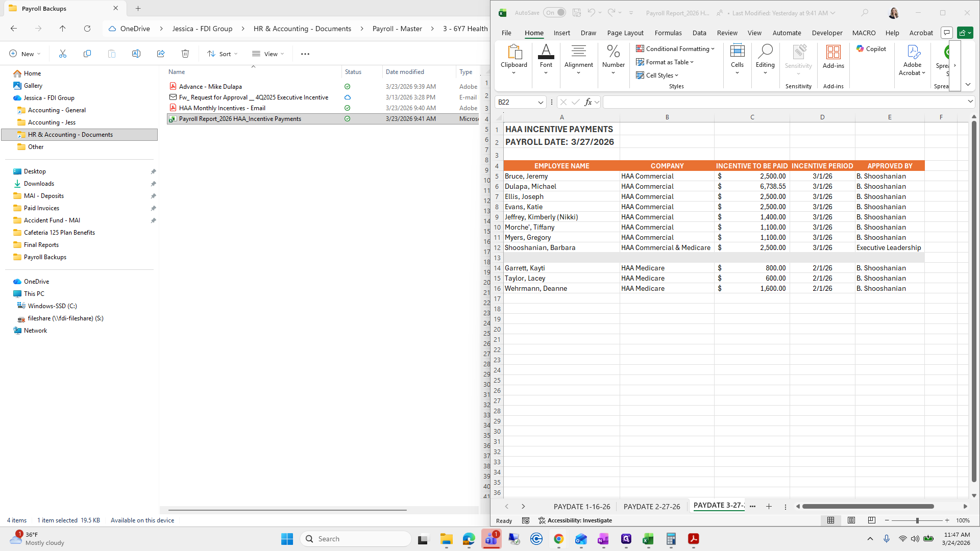Open the Add-ins icon in the ribbon
The image size is (980, 551).
(833, 56)
